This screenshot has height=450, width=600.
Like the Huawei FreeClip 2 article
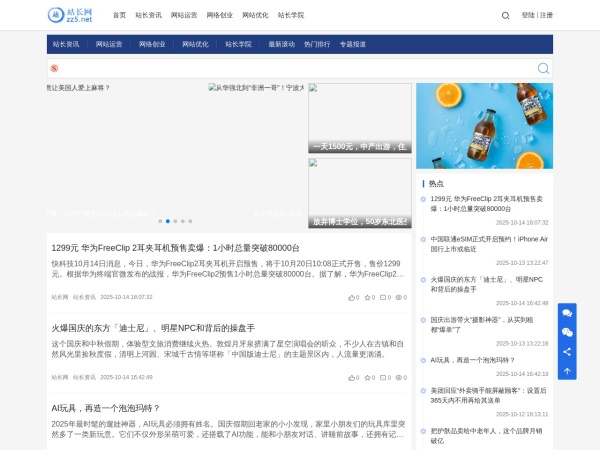(x=352, y=297)
